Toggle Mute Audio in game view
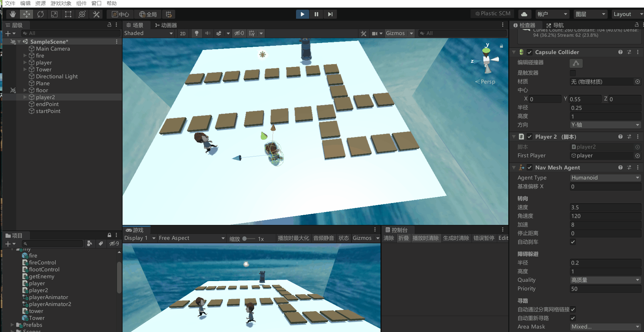 click(x=324, y=238)
